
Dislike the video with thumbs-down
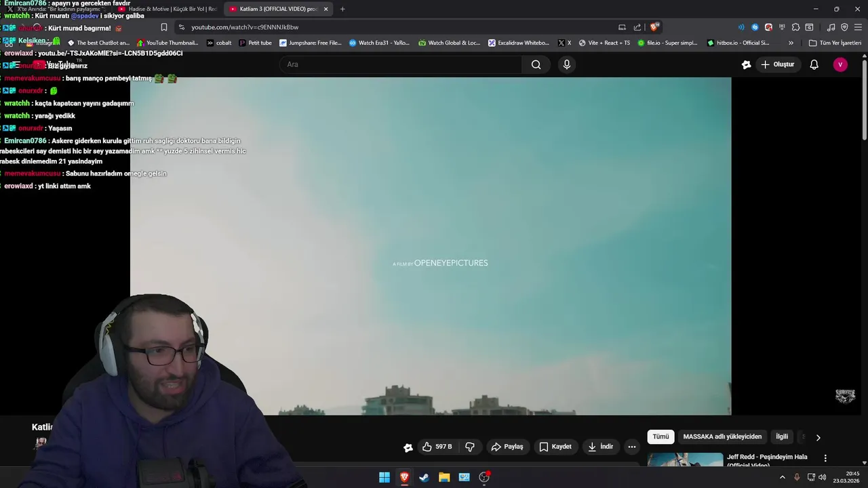(470, 447)
